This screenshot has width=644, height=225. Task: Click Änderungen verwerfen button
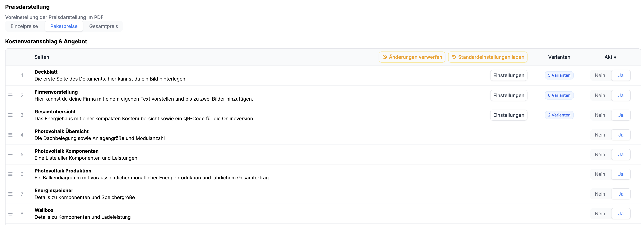click(x=412, y=57)
